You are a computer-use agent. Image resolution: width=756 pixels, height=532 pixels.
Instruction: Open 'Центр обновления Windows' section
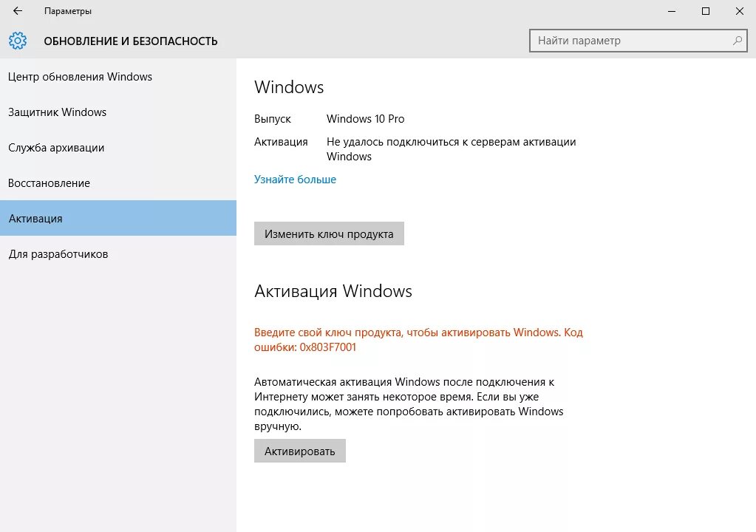coord(118,77)
